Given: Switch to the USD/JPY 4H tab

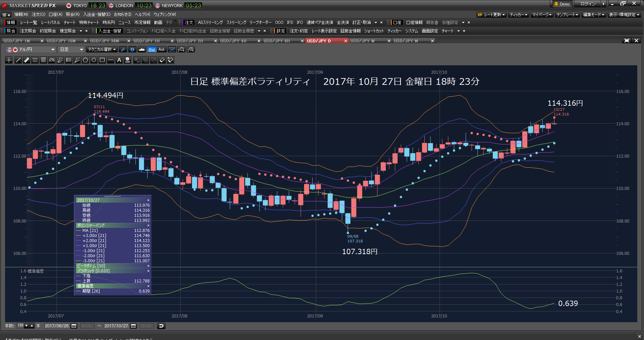Looking at the screenshot, I should pos(233,41).
